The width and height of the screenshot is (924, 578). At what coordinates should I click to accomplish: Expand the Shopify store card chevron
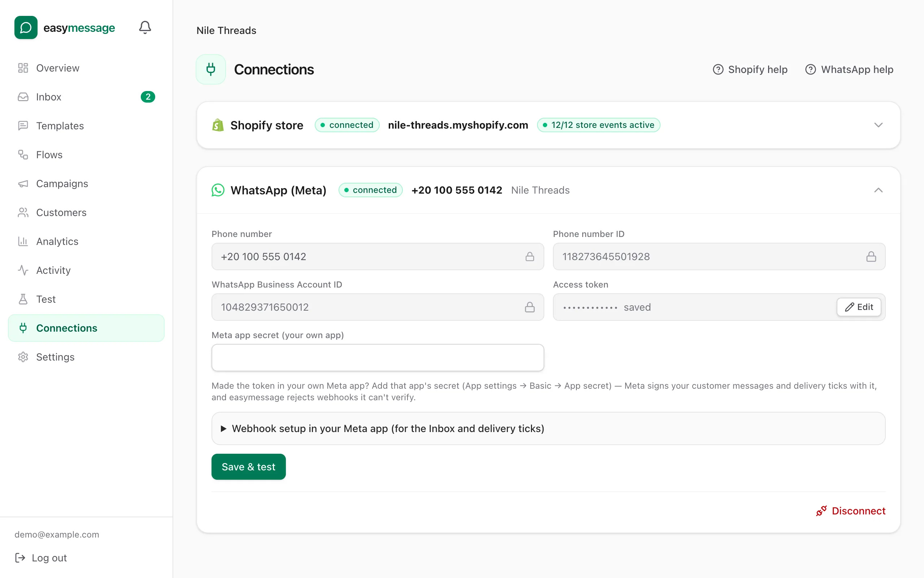(x=878, y=125)
